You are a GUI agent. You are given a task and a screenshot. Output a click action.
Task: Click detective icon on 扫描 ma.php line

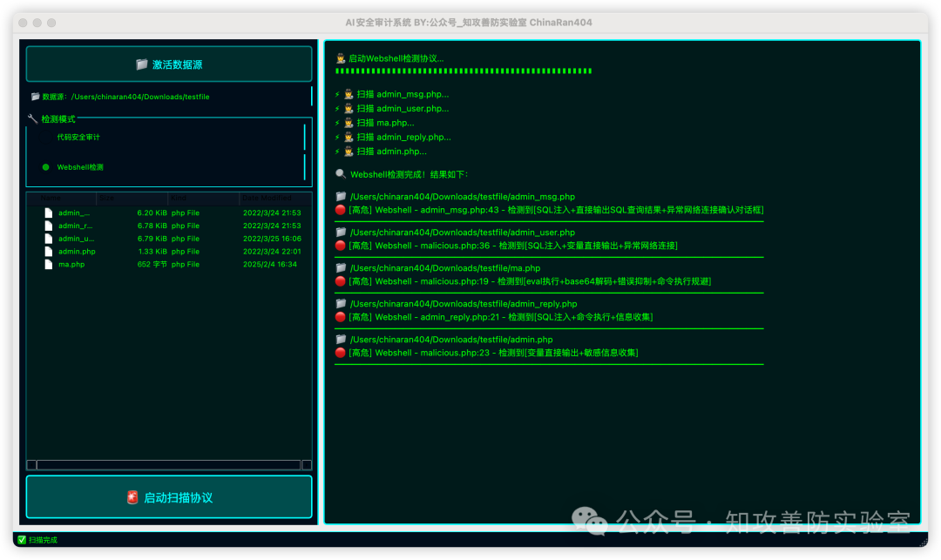(349, 123)
